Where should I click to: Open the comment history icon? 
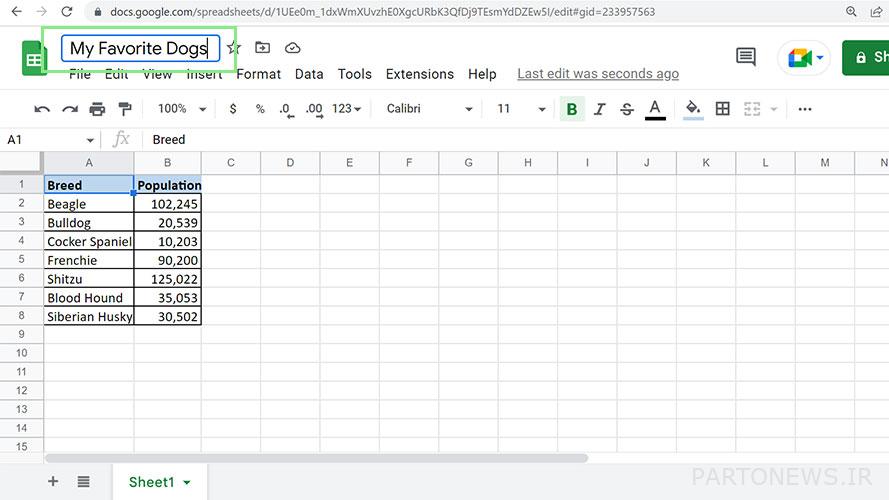[x=746, y=57]
